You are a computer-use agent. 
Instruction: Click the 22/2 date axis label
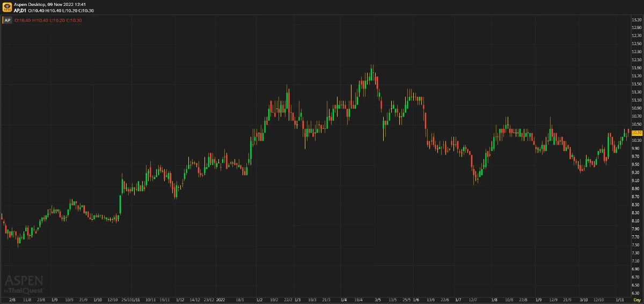point(288,300)
